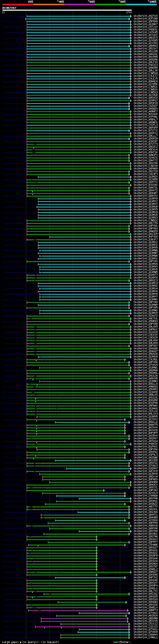Select hit label UniRef100_Q8W2B9

coord(146,68)
